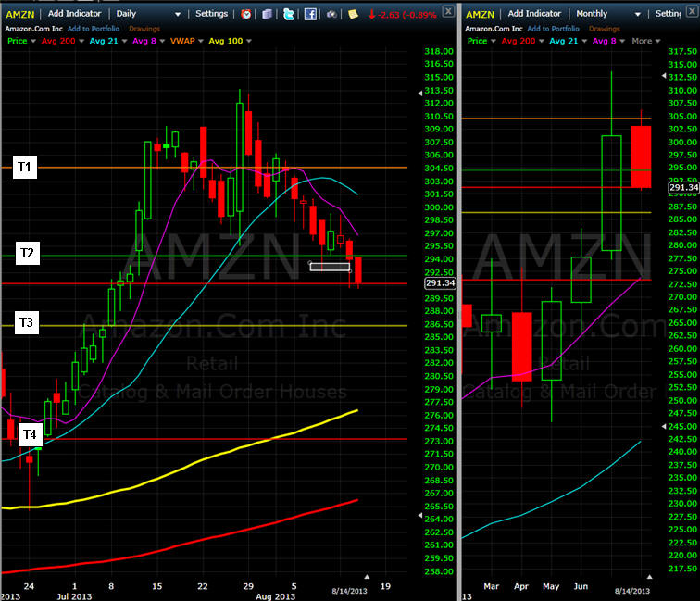Image resolution: width=700 pixels, height=601 pixels.
Task: Open the yellow sticky note icon
Action: click(353, 14)
